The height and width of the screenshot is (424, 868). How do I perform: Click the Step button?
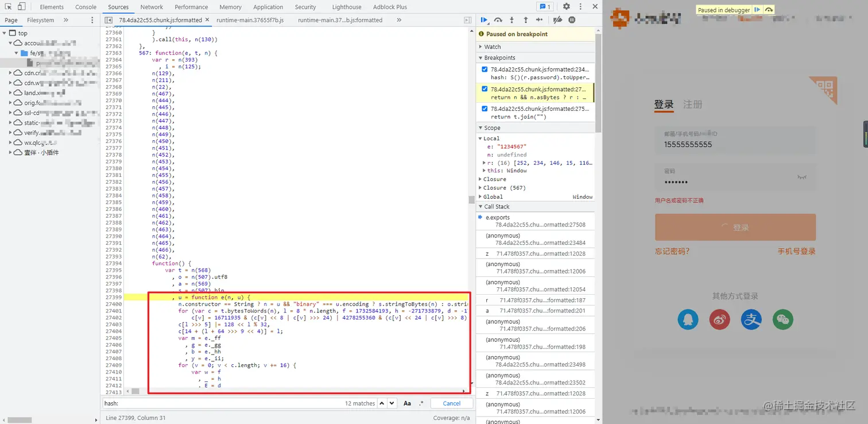539,20
